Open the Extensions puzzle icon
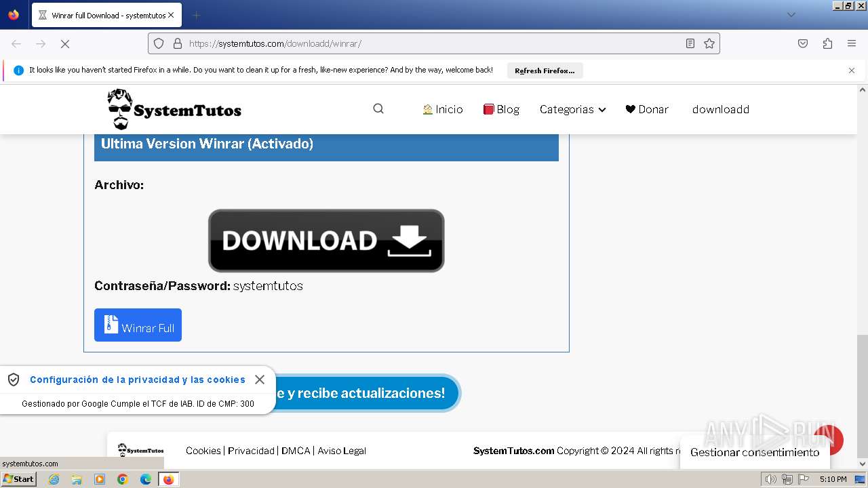The image size is (868, 488). (827, 43)
